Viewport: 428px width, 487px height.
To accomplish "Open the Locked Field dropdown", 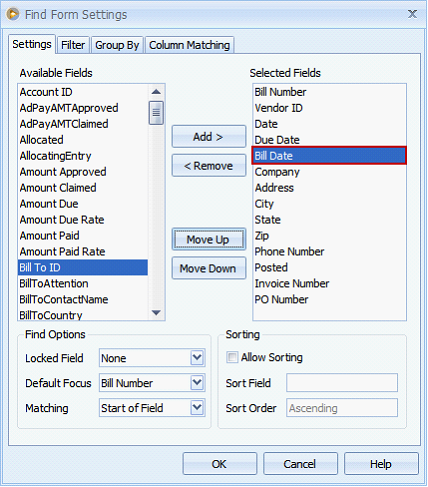I will [x=197, y=358].
